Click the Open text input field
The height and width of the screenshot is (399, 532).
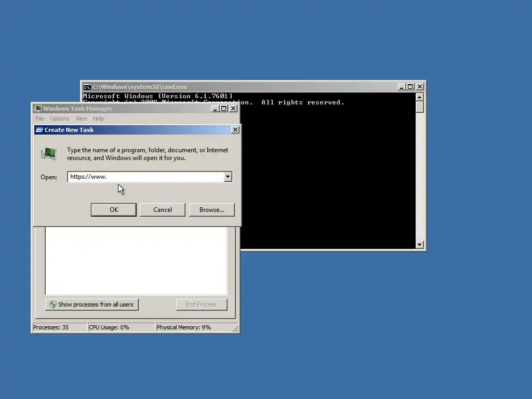coord(145,177)
